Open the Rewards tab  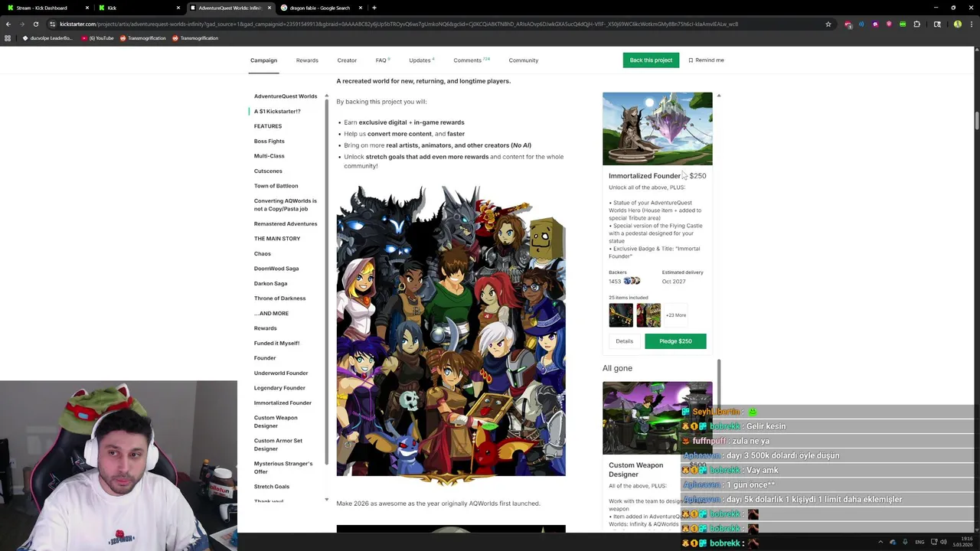[x=307, y=60]
